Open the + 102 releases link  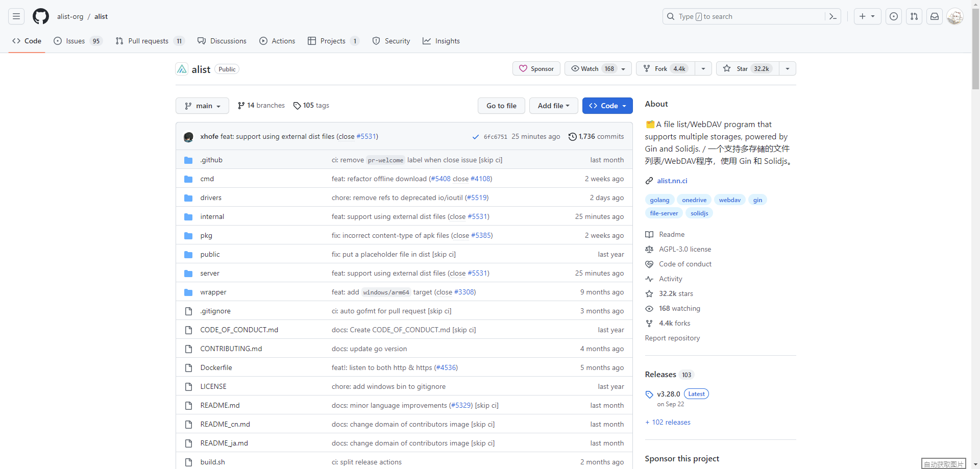coord(668,422)
